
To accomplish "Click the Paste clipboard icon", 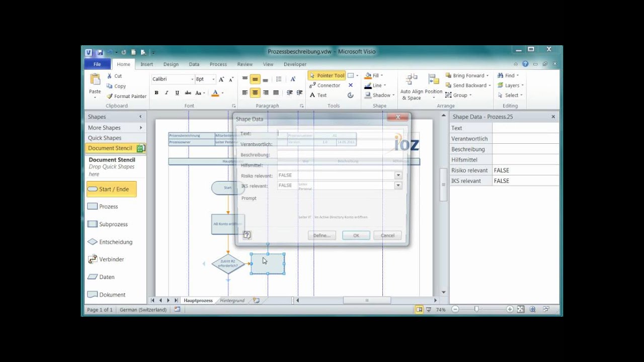I will pyautogui.click(x=95, y=79).
